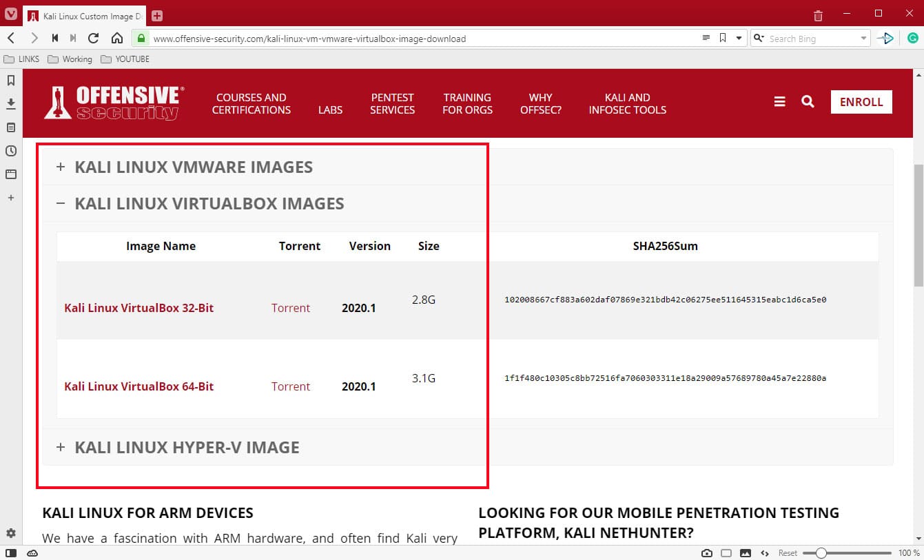Select the 2.8G size cell
Viewport: 924px width, 560px height.
(424, 300)
